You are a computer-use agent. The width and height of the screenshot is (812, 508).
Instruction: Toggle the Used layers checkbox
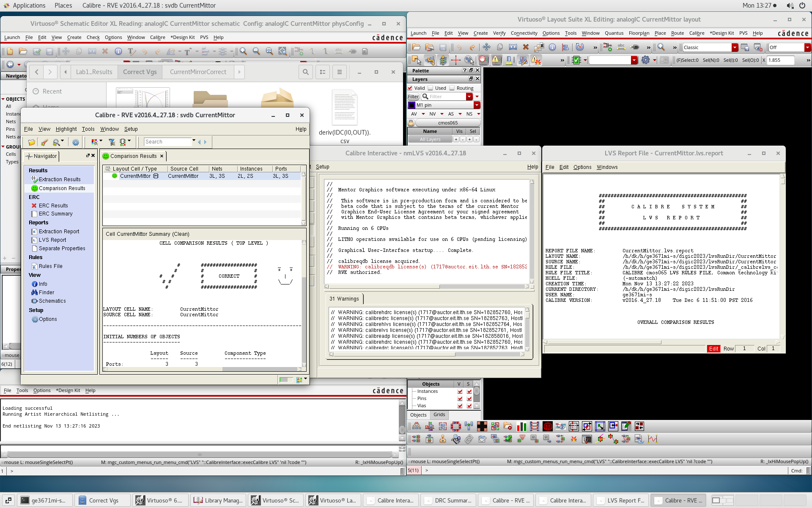tap(431, 88)
